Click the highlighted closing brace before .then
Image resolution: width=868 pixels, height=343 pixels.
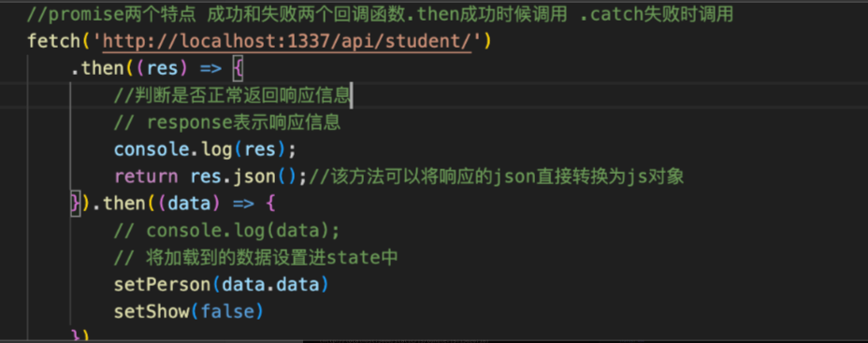tap(75, 204)
